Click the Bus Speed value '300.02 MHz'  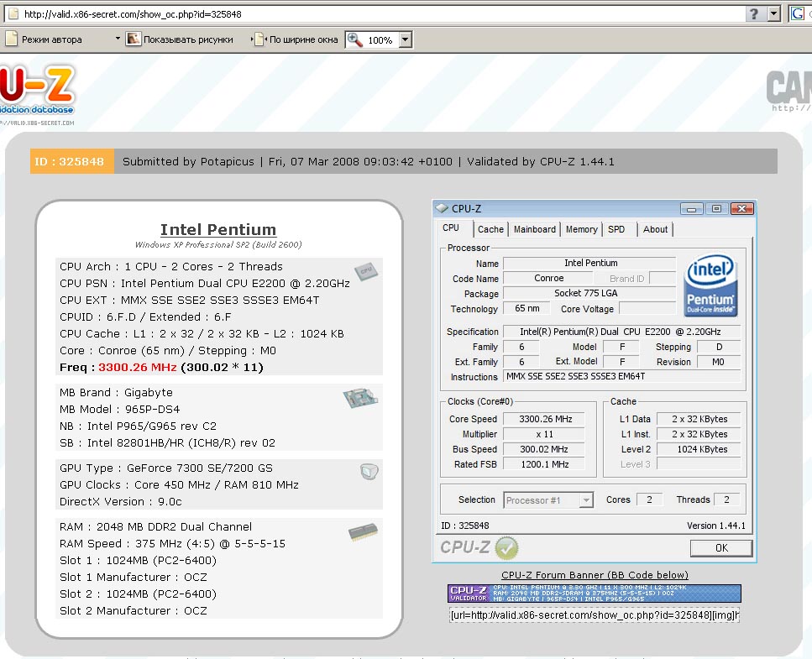click(x=545, y=449)
